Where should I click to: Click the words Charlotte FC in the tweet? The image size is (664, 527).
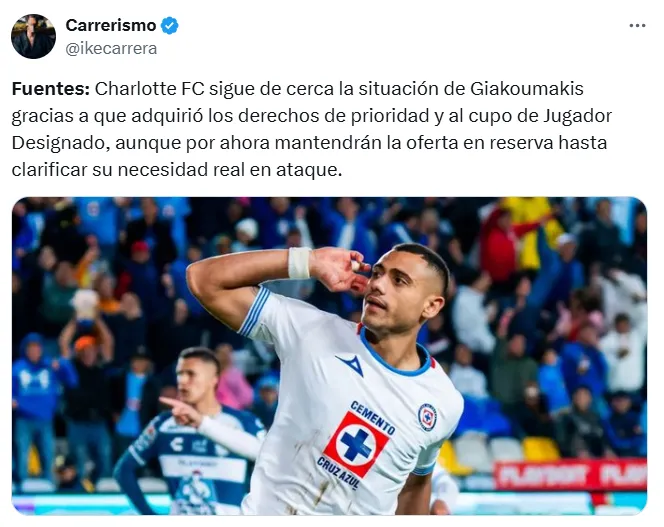150,89
